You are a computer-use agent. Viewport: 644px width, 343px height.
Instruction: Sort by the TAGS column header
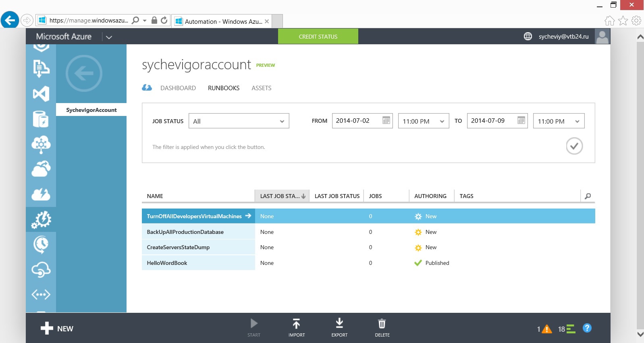pyautogui.click(x=466, y=196)
